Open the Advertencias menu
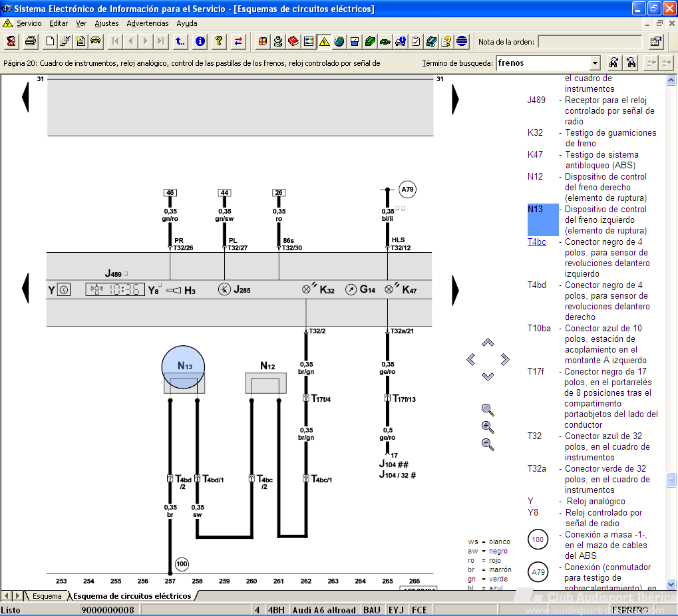678x616 pixels. 148,23
